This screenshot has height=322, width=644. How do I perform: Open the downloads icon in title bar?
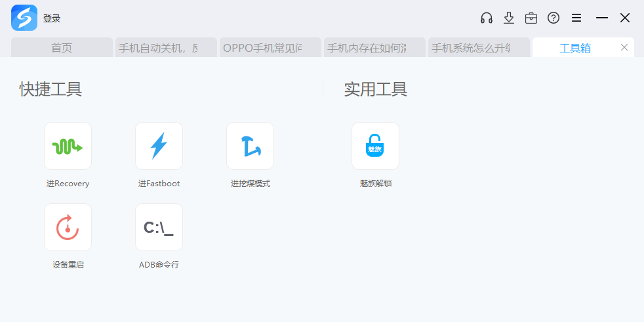(x=509, y=18)
